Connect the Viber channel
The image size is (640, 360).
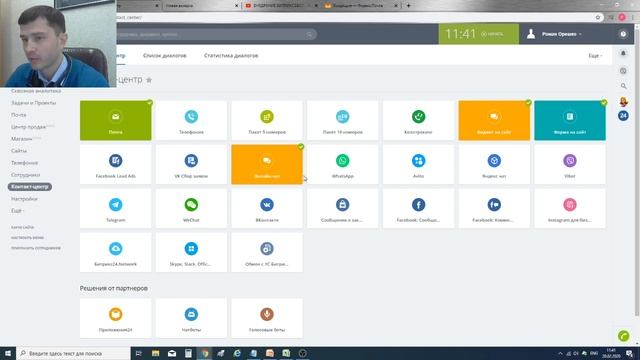[570, 164]
